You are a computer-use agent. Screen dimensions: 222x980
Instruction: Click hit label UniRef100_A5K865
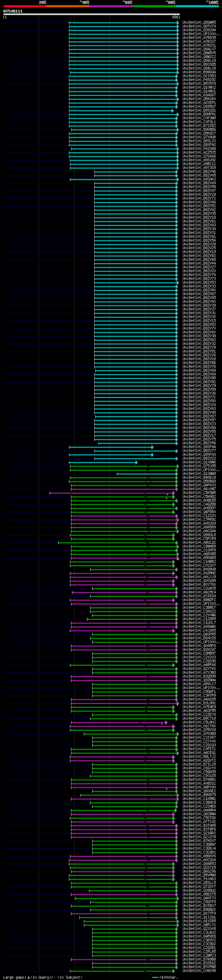coord(199,558)
